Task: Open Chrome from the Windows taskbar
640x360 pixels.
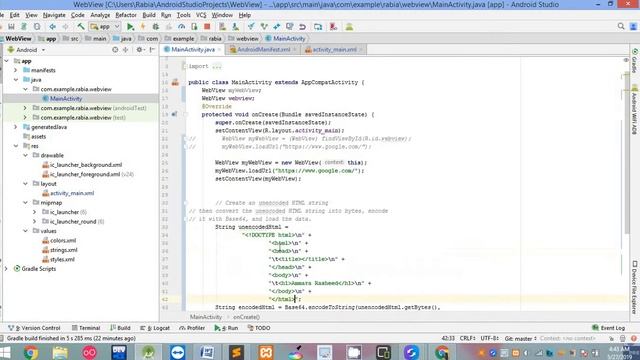Action: [x=31, y=352]
